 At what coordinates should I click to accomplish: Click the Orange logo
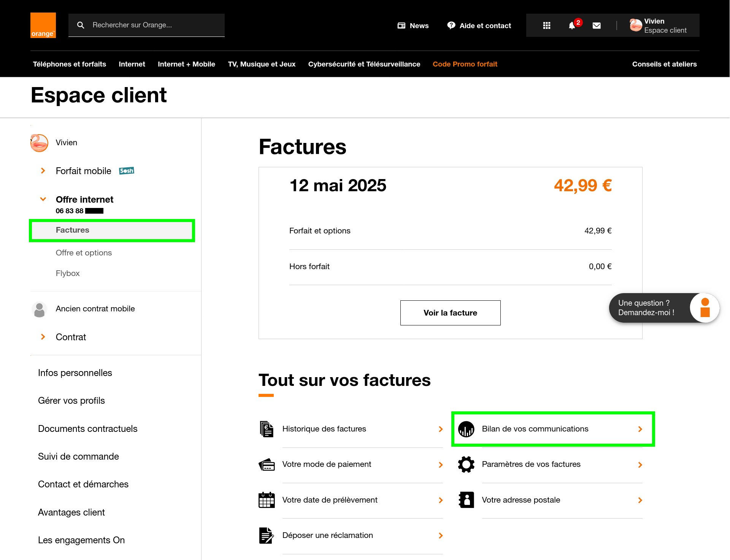click(43, 25)
